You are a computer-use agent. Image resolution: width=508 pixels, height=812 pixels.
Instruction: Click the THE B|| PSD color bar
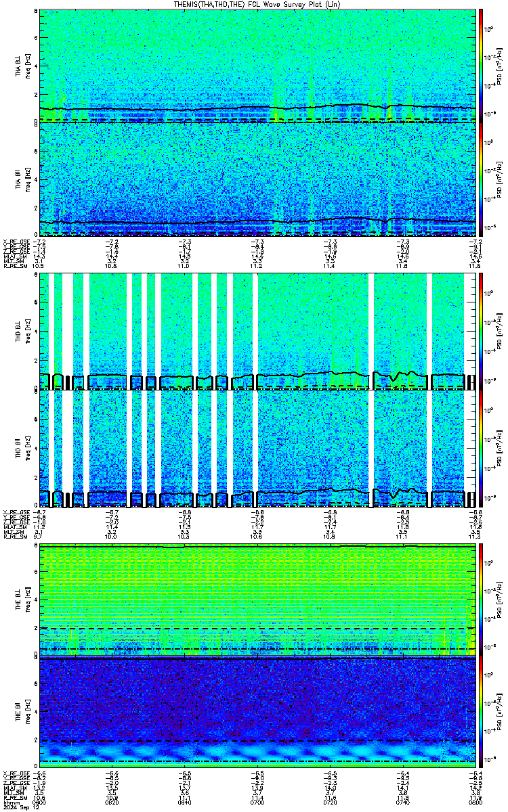click(x=481, y=713)
